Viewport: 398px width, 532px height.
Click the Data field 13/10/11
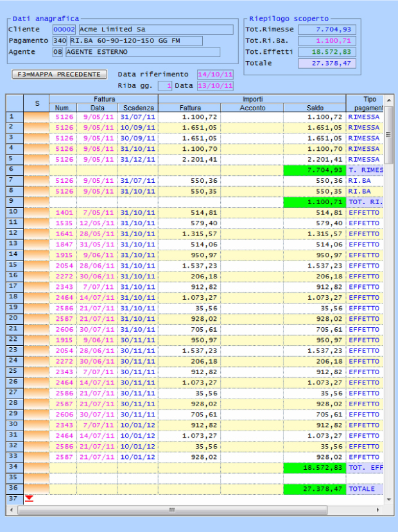[216, 86]
